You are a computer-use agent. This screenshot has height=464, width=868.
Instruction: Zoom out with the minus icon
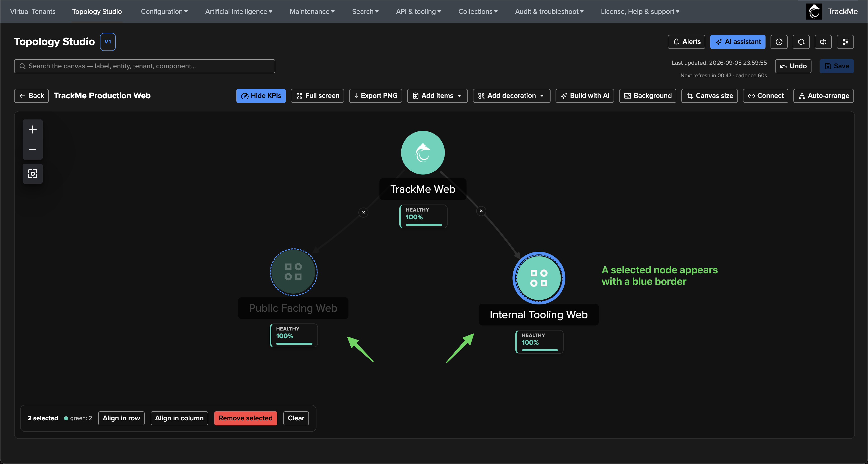[x=33, y=149]
